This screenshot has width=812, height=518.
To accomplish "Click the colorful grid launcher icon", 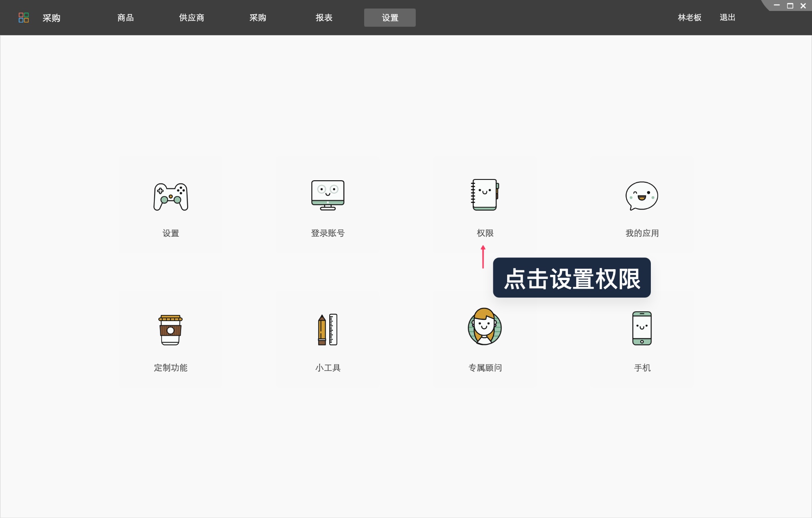I will point(24,17).
